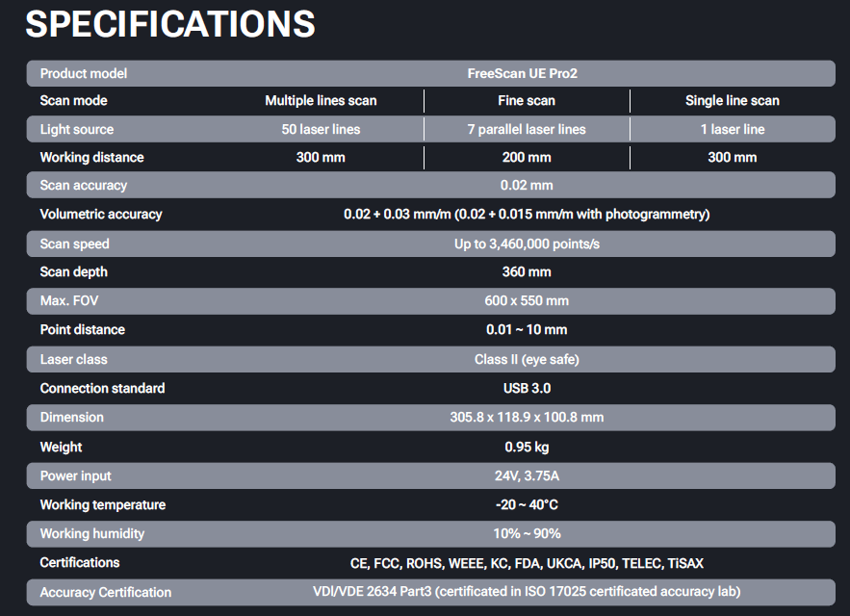Click the 'Scan depth' label
This screenshot has width=850, height=616.
(x=74, y=271)
